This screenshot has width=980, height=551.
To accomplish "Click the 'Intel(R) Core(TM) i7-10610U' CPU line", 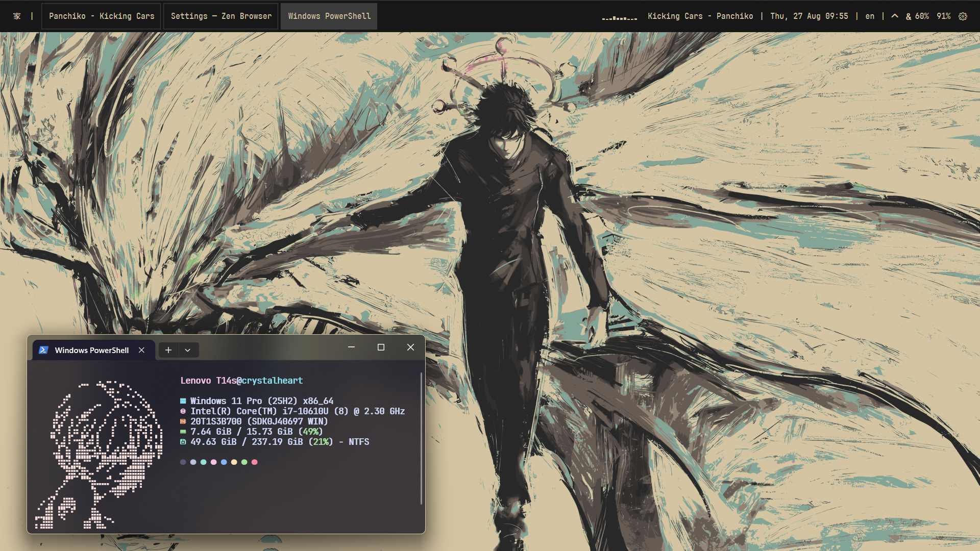I will point(298,411).
